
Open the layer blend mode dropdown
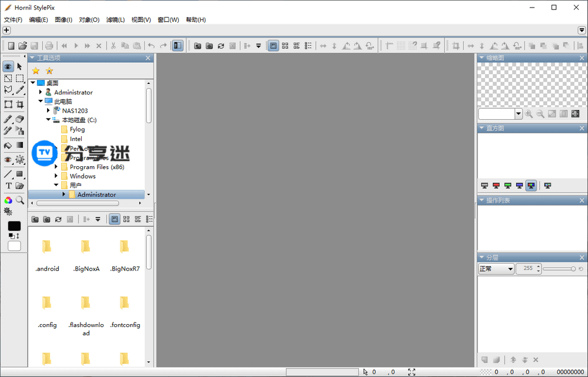(496, 269)
